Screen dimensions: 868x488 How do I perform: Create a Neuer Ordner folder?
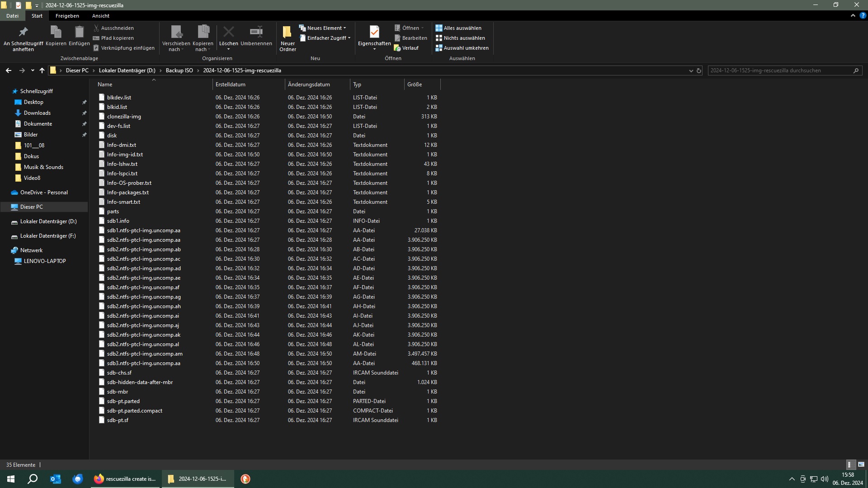point(288,38)
